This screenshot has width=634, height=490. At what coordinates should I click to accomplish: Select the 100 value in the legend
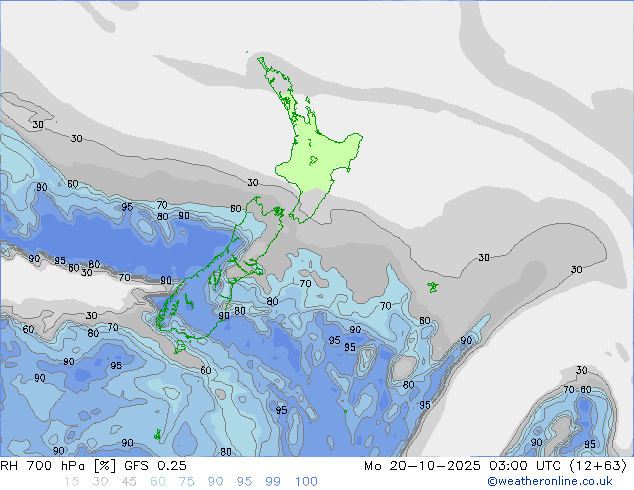(x=306, y=482)
